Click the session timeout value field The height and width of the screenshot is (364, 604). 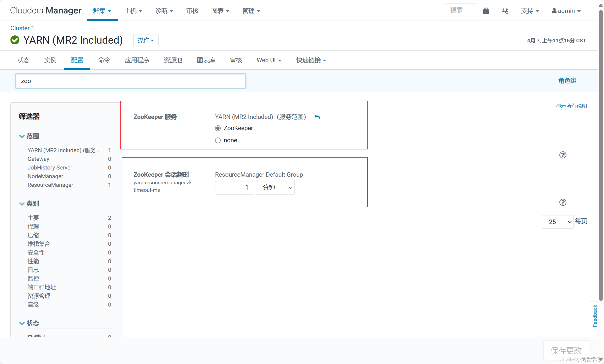[x=235, y=188]
